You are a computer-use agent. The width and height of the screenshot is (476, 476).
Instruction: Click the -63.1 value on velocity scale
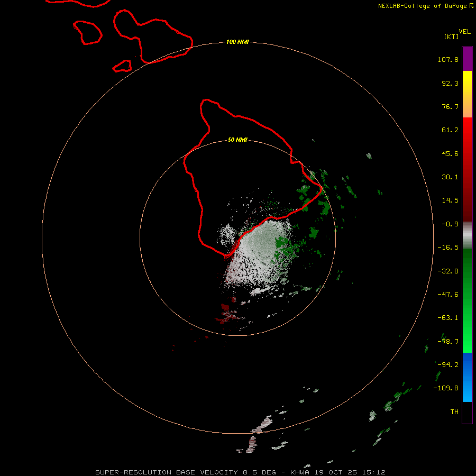[x=448, y=318]
